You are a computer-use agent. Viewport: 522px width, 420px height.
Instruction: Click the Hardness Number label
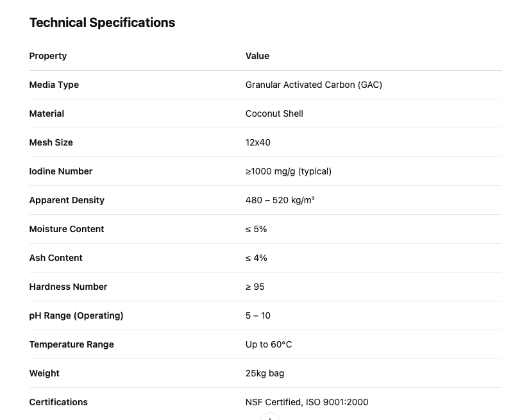[x=68, y=287]
